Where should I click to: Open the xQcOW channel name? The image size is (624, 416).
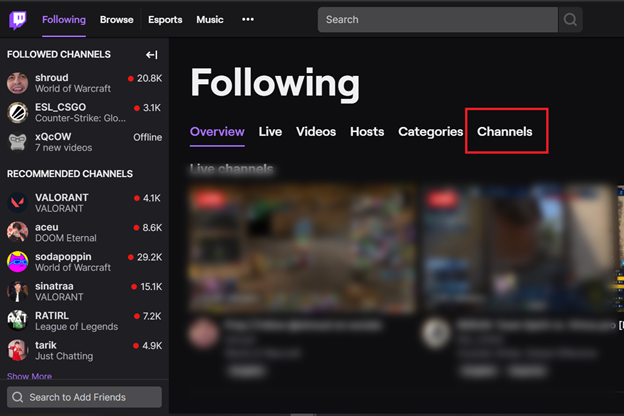click(x=53, y=137)
